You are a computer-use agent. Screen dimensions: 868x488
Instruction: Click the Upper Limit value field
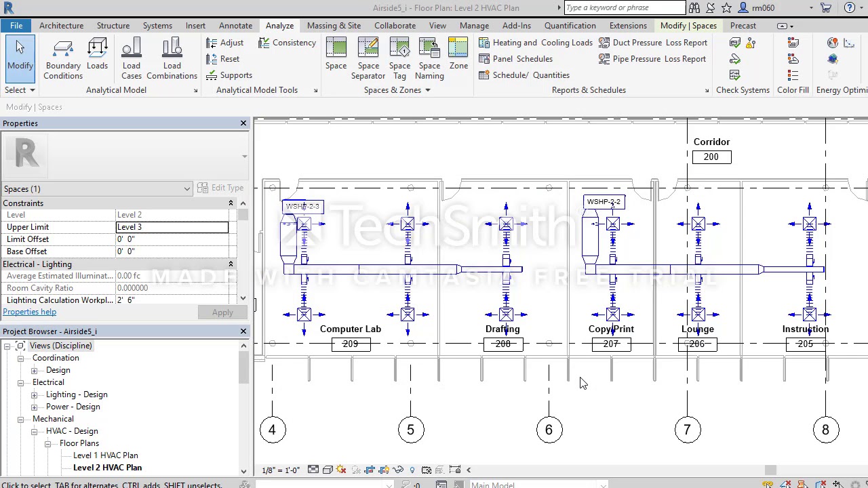point(172,227)
